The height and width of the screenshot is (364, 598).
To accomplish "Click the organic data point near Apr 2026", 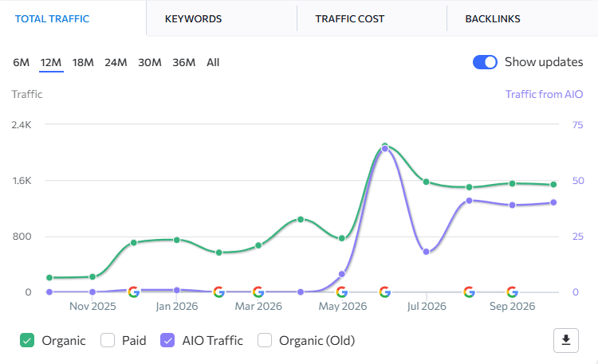I will pyautogui.click(x=301, y=219).
